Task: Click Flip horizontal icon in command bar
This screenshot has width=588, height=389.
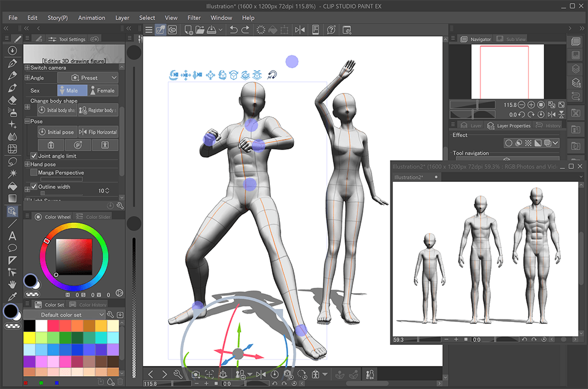Action: click(x=300, y=29)
